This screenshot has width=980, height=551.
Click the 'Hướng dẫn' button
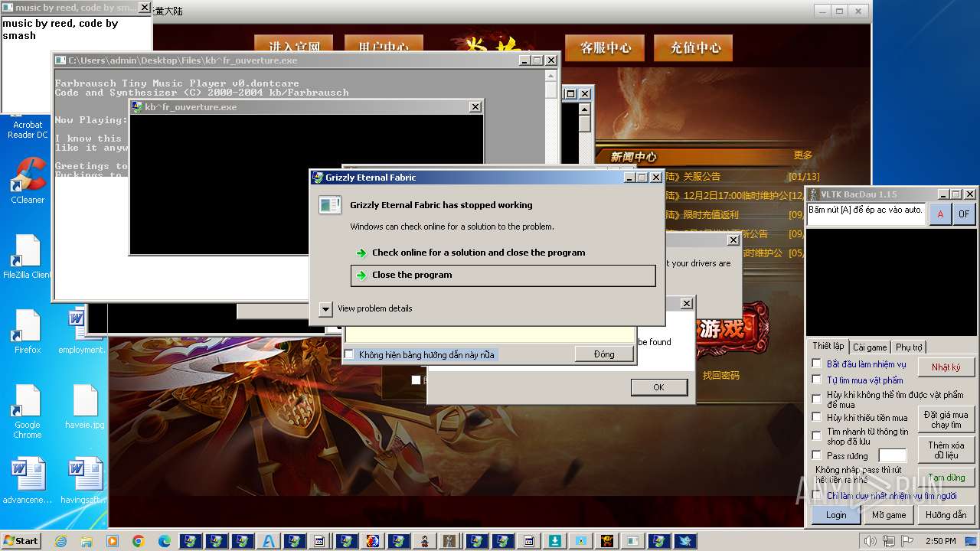point(946,515)
